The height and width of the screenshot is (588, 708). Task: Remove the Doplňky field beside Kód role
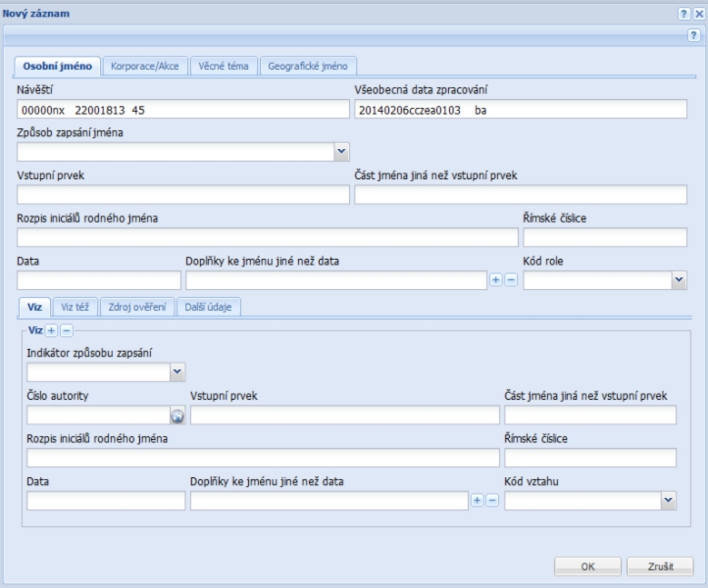pos(511,280)
